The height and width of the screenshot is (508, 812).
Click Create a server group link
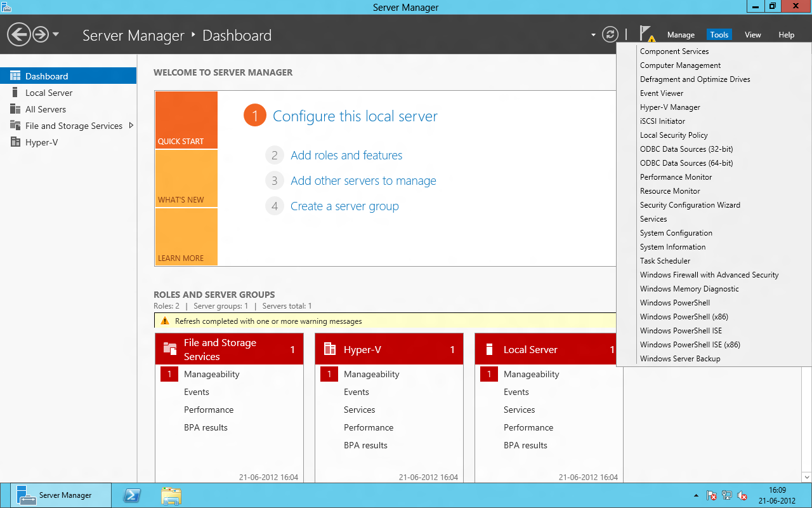tap(344, 206)
